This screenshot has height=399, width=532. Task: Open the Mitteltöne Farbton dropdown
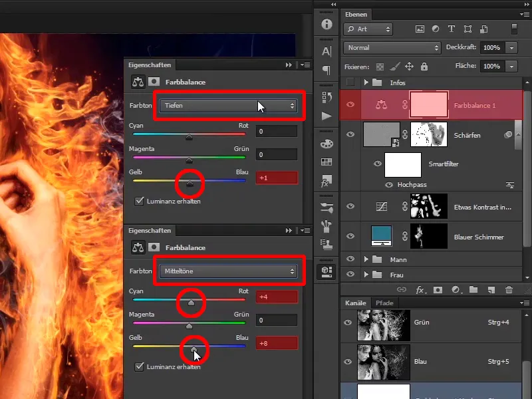pos(228,271)
